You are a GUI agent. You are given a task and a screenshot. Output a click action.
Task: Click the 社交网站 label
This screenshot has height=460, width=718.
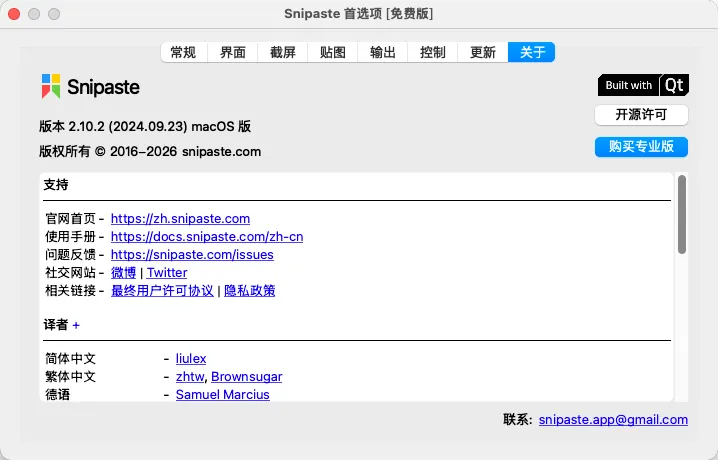(x=71, y=273)
